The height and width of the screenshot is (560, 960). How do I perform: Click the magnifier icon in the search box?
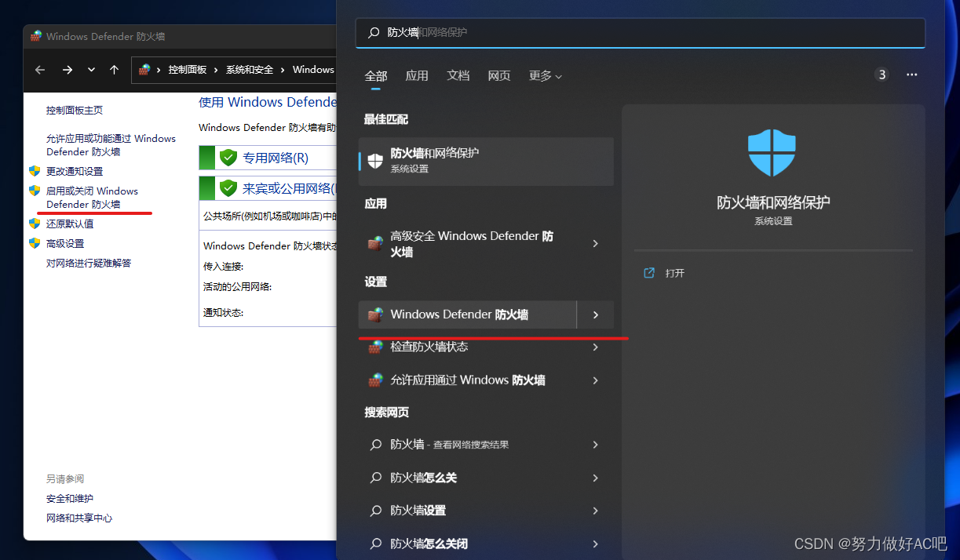pyautogui.click(x=374, y=33)
